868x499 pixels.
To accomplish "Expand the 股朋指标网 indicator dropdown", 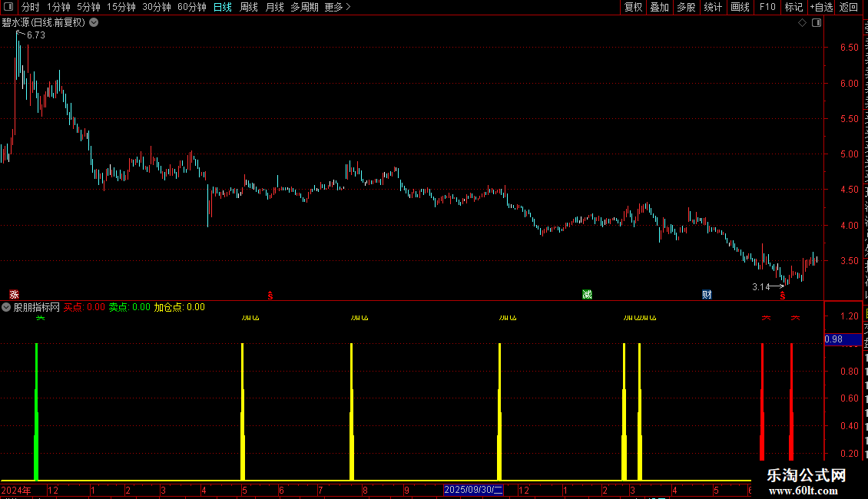I will point(6,307).
